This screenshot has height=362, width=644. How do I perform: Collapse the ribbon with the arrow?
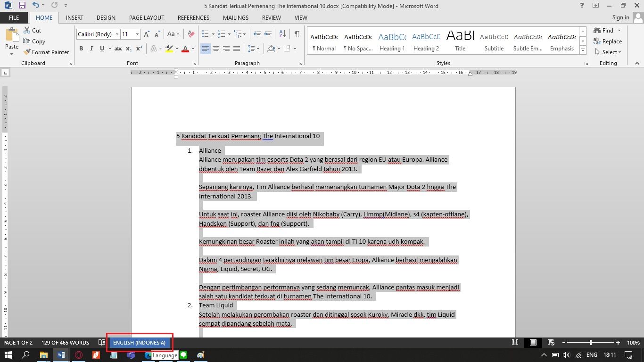click(x=637, y=63)
